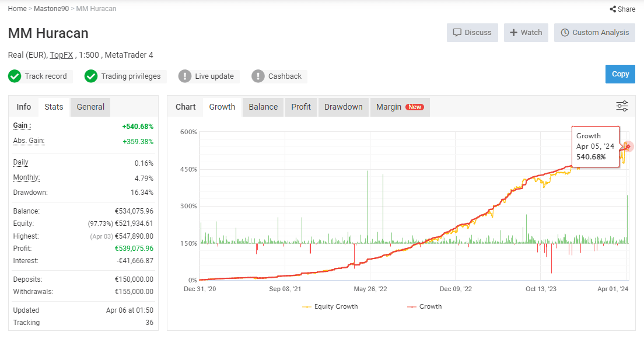Toggle Growth series in chart legend
Screen dimensions: 644x339
pyautogui.click(x=425, y=306)
